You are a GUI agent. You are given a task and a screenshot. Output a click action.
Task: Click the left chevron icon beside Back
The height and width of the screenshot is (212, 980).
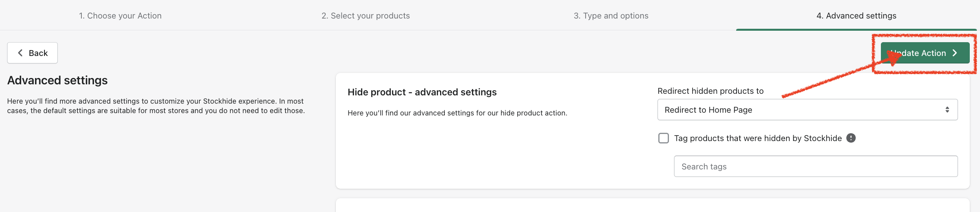[x=20, y=53]
